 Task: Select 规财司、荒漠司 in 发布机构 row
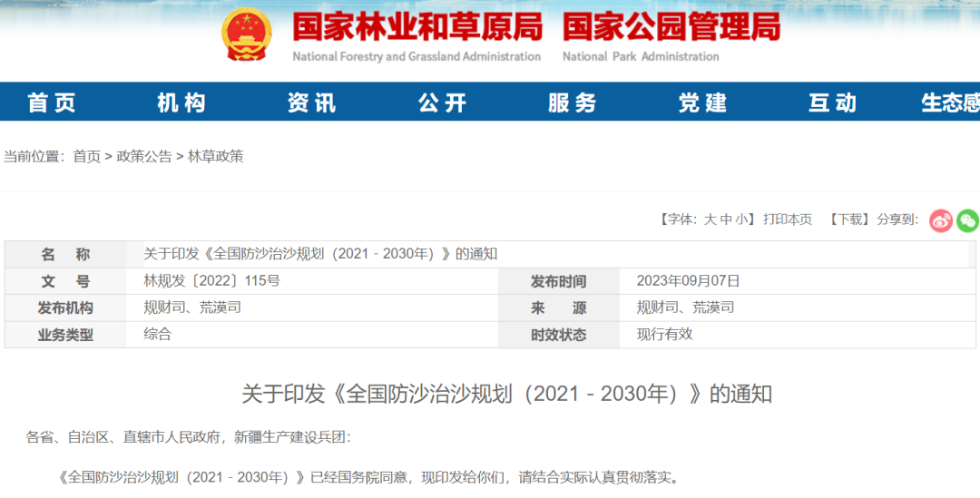coord(192,308)
